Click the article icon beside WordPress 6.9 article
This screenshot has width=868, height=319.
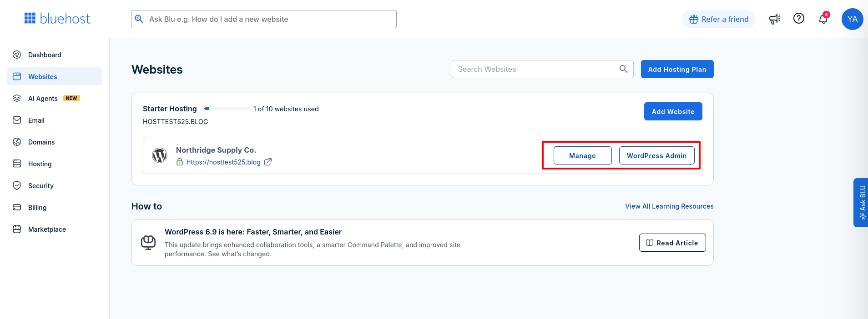(148, 243)
